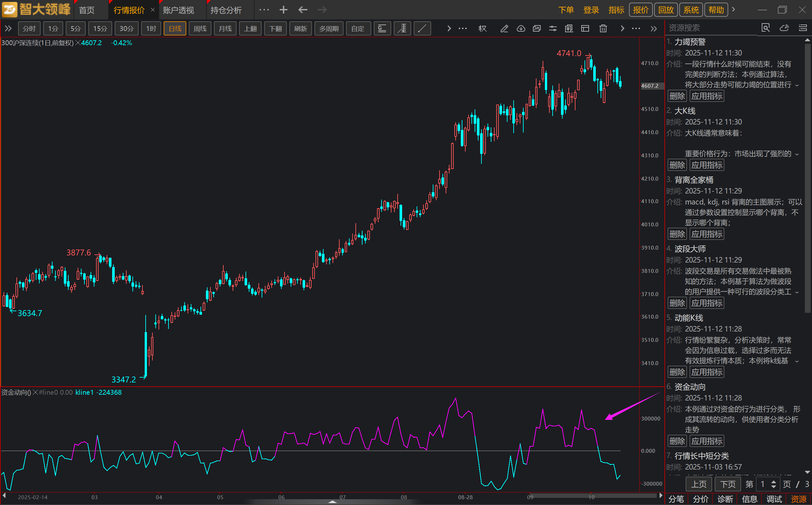This screenshot has width=812, height=505.
Task: Switch chart period to 周线
Action: (200, 29)
